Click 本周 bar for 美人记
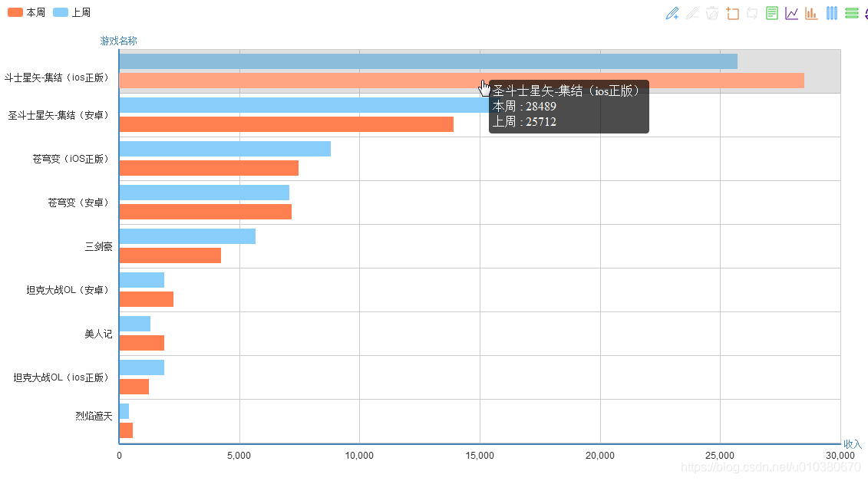 click(142, 343)
